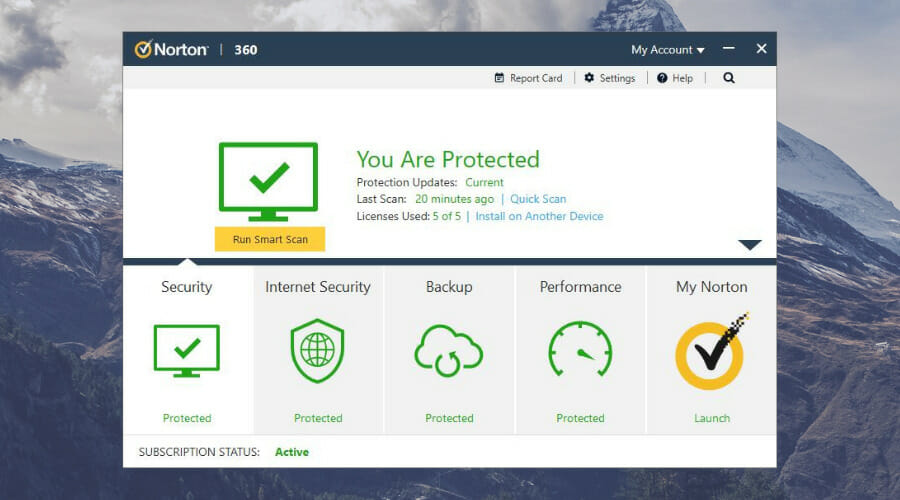Viewport: 900px width, 500px height.
Task: Click the Internet Security shield globe icon
Action: tap(317, 351)
